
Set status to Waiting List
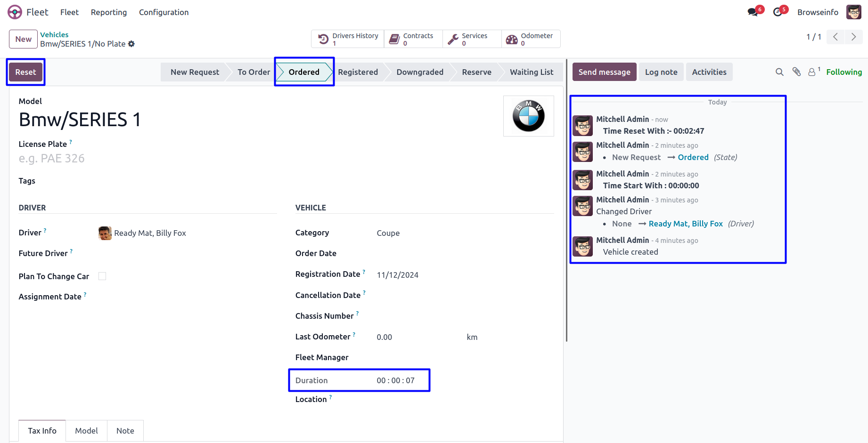coord(532,72)
